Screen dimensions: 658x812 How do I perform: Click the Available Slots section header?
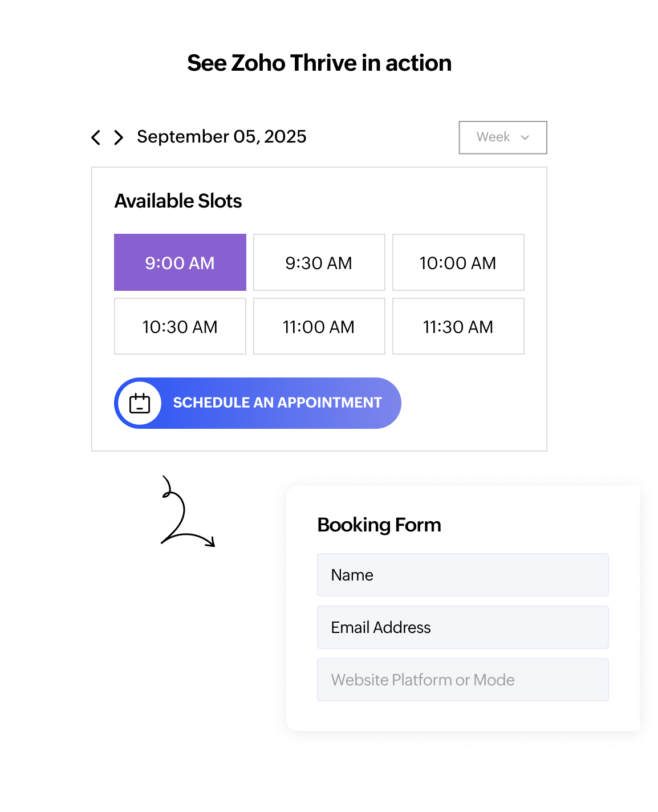pos(178,201)
